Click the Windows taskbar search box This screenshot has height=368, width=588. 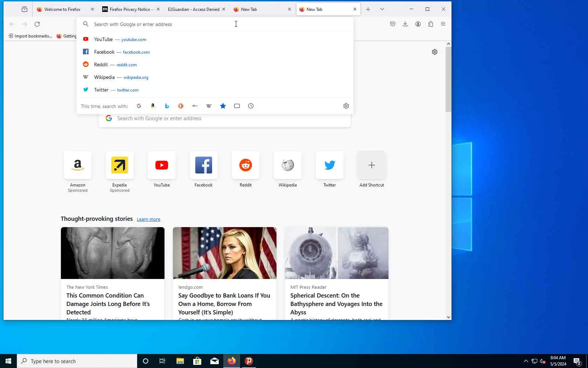(77, 361)
